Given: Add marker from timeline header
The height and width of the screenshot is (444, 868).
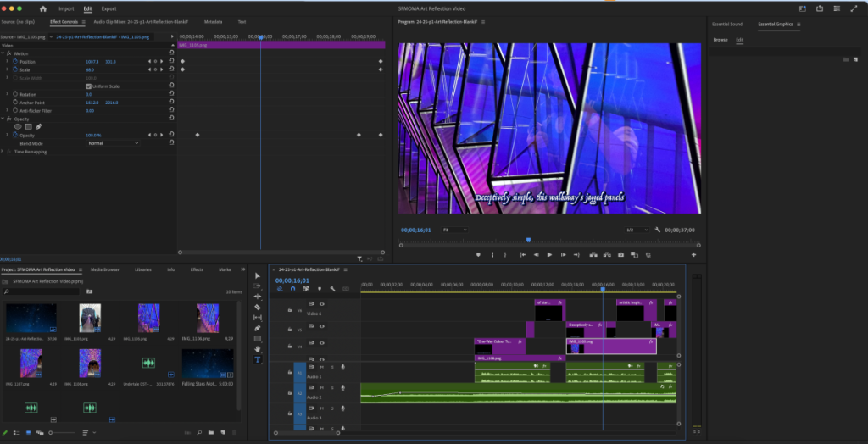Looking at the screenshot, I should click(320, 289).
